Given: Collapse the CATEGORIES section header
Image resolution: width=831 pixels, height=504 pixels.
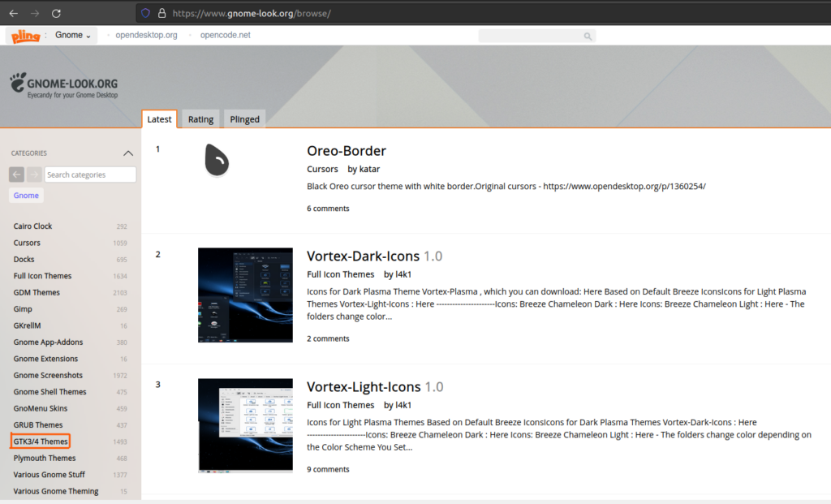Looking at the screenshot, I should point(127,153).
